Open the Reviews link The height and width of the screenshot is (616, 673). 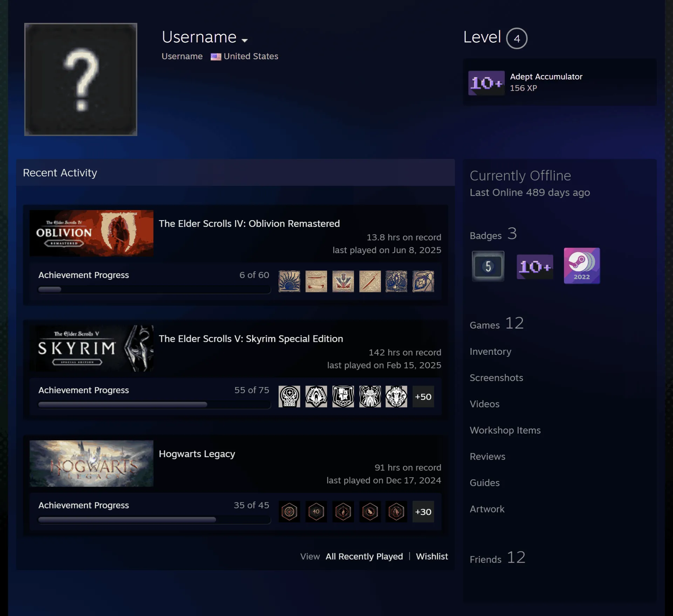coord(488,456)
